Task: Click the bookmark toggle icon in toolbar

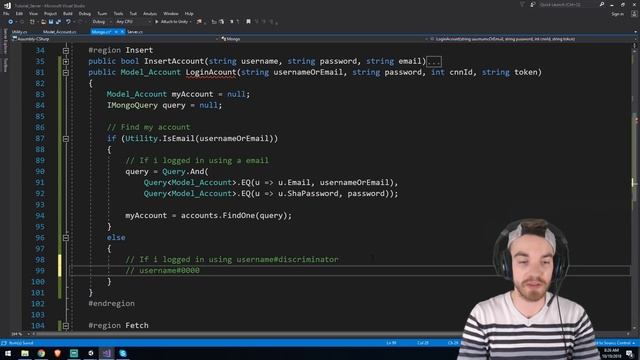Action: (248, 22)
